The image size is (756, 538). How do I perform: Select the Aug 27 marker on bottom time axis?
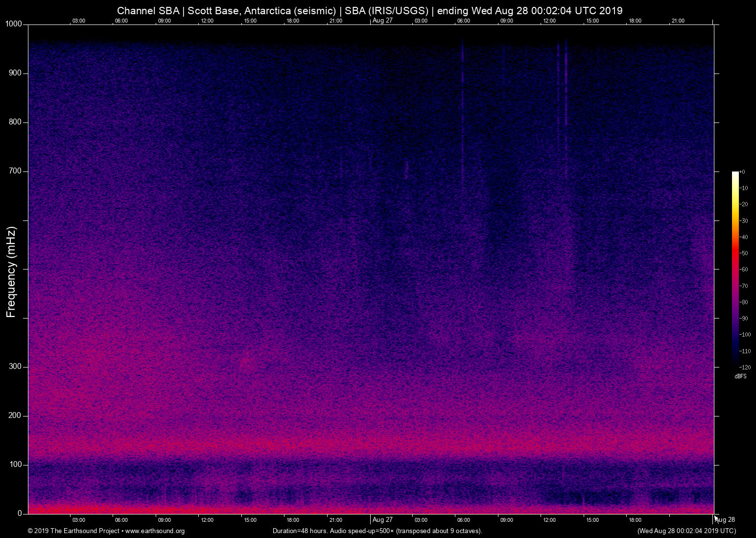[x=382, y=520]
